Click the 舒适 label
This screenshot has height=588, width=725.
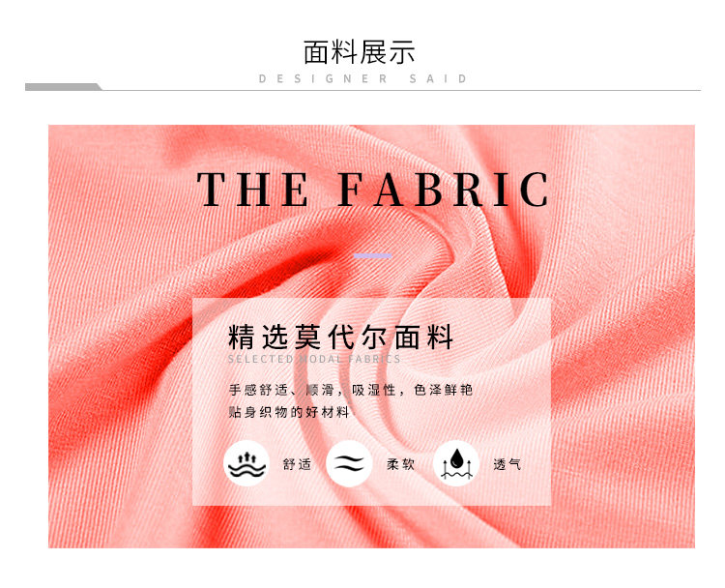click(297, 464)
